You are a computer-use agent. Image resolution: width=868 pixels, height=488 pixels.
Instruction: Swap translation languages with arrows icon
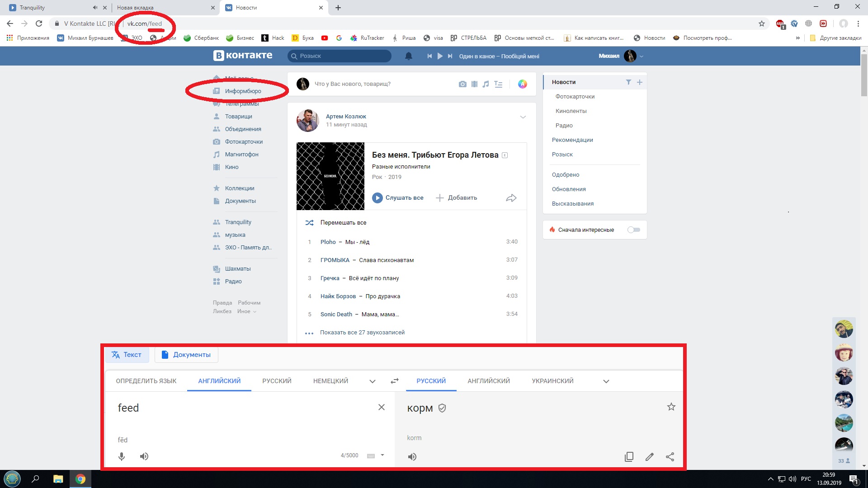395,381
